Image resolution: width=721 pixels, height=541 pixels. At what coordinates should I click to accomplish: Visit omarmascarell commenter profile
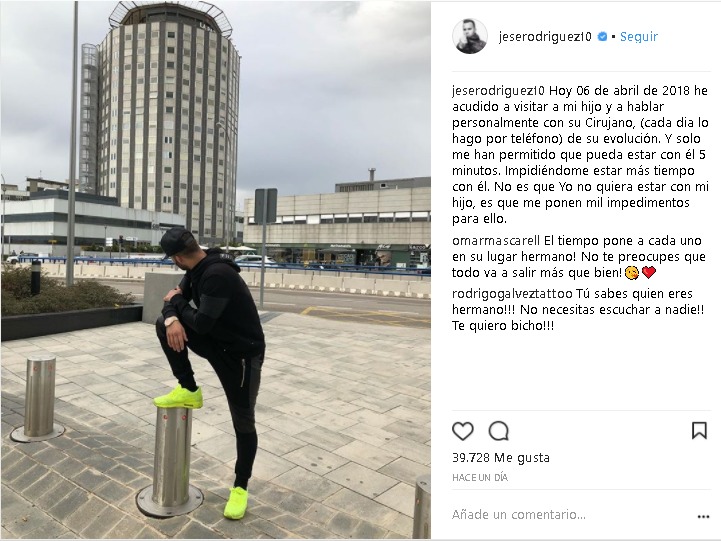(496, 240)
